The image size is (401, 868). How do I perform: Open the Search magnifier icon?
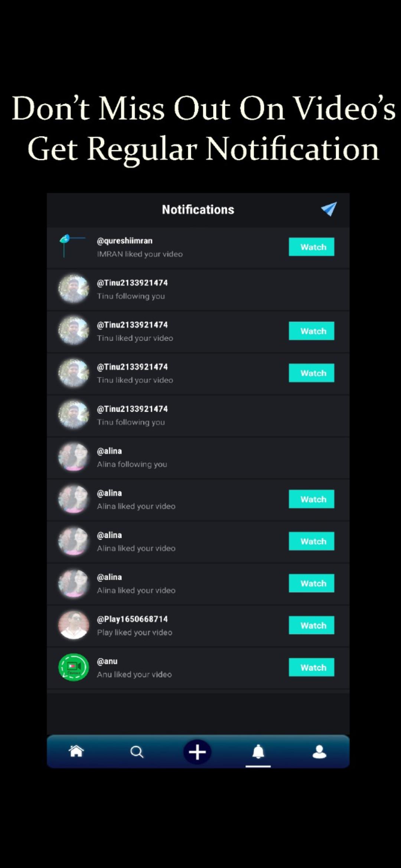pos(137,752)
